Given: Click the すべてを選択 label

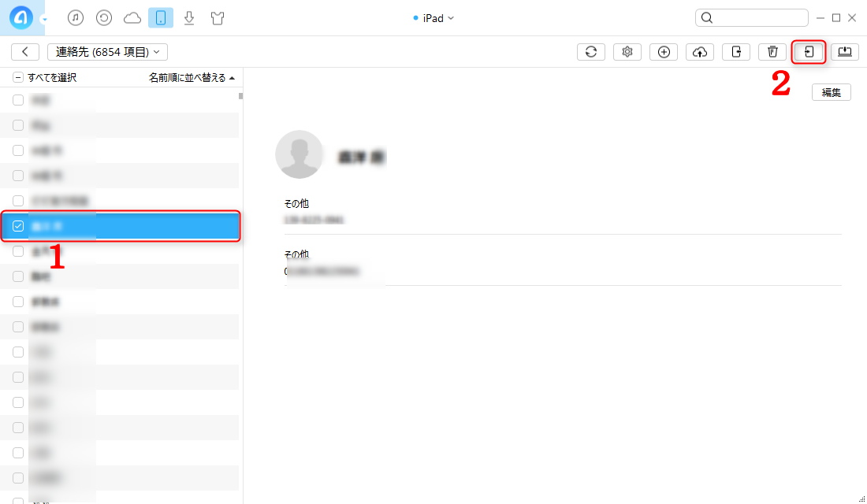Looking at the screenshot, I should pos(52,77).
